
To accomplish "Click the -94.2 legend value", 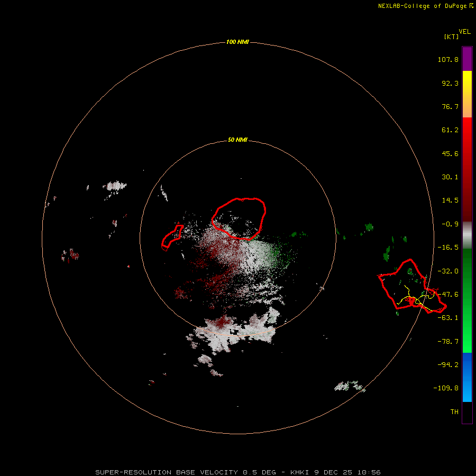I will 448,364.
